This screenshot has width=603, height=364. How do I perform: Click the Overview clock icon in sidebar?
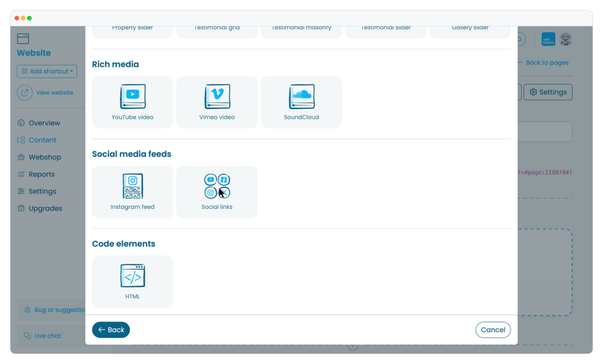point(21,123)
